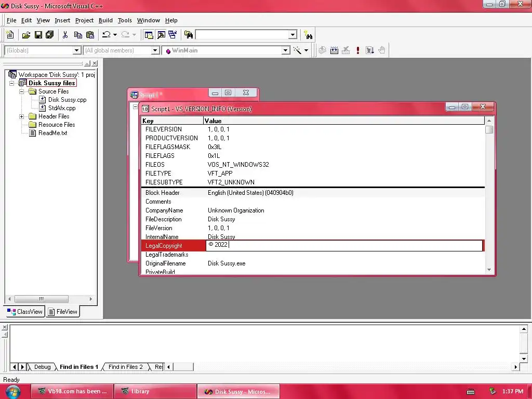Viewport: 532px width, 399px height.
Task: Click the Search binoculars icon
Action: point(308,35)
